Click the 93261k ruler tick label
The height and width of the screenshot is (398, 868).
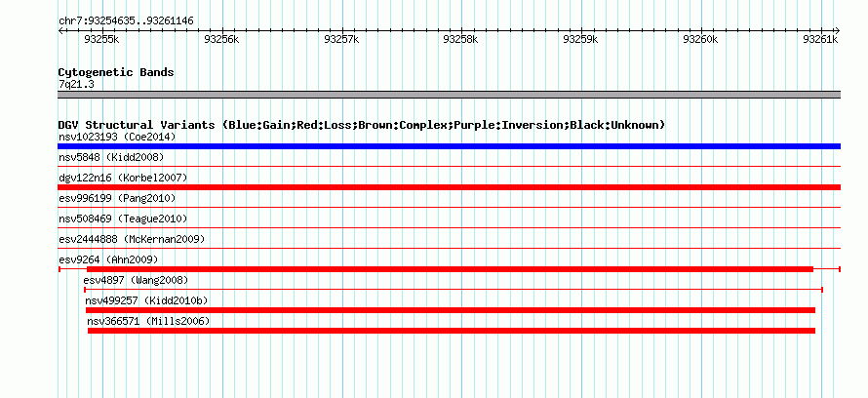tap(821, 39)
